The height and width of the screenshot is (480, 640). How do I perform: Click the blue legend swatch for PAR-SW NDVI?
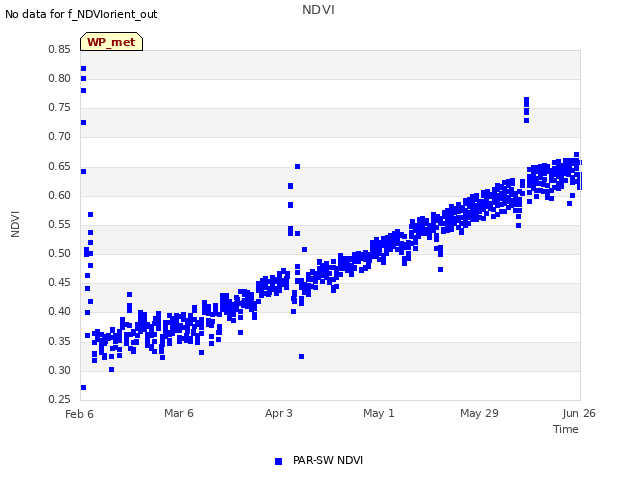tap(278, 461)
